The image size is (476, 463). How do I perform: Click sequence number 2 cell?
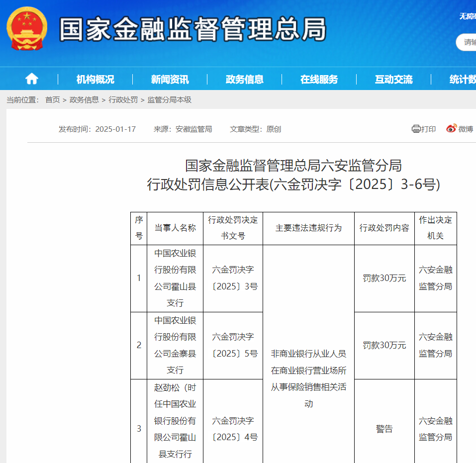pyautogui.click(x=139, y=345)
